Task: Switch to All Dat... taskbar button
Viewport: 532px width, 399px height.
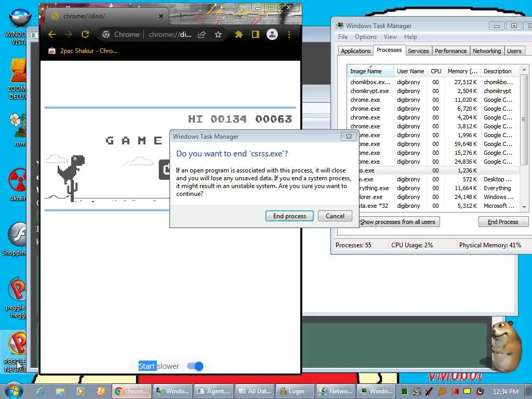Action: (x=255, y=391)
